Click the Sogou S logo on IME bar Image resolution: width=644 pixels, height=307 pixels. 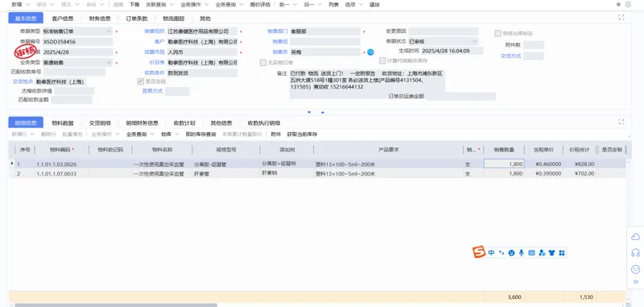[478, 252]
